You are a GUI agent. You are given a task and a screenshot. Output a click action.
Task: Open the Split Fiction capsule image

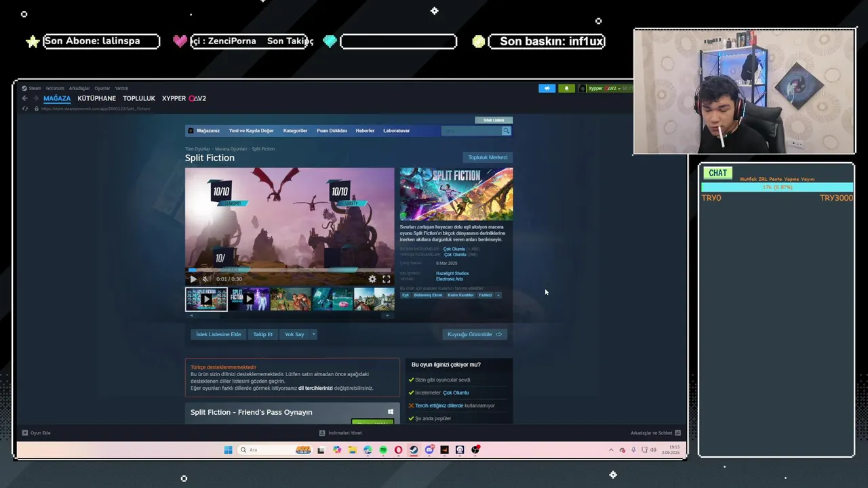pyautogui.click(x=456, y=194)
